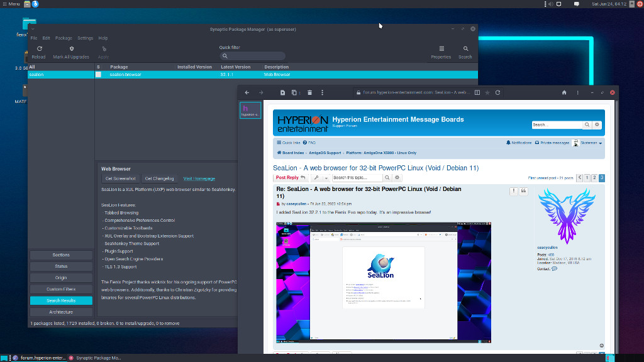Open the tab options three-dot menu

pyautogui.click(x=323, y=93)
